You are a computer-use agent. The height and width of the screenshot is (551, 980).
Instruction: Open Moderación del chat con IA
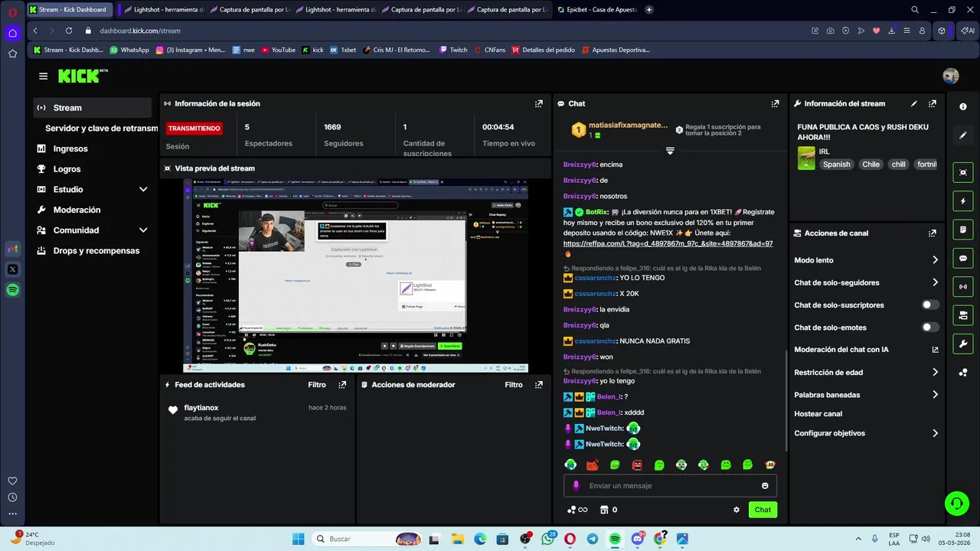pos(866,350)
